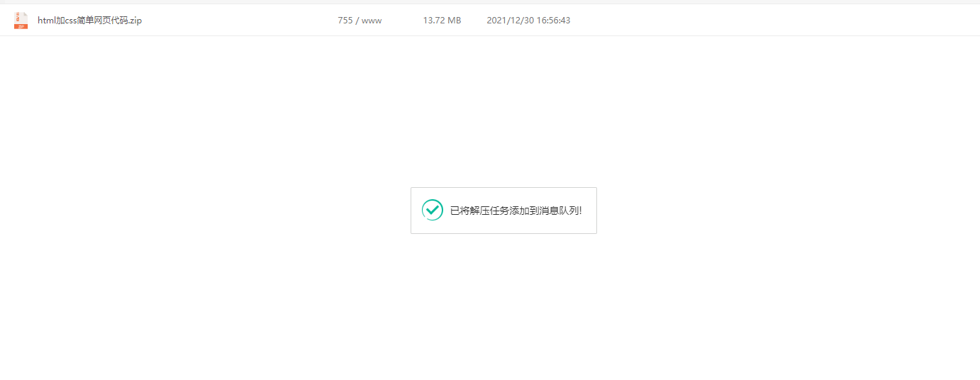Click the 2021/12/30 16:56:43 modified date
This screenshot has height=380, width=980.
528,21
